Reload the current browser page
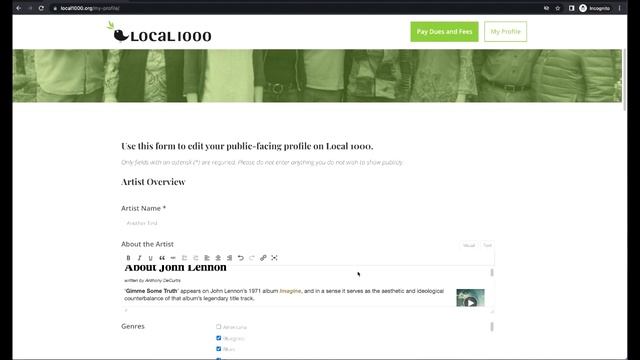This screenshot has height=360, width=640. pos(41,8)
